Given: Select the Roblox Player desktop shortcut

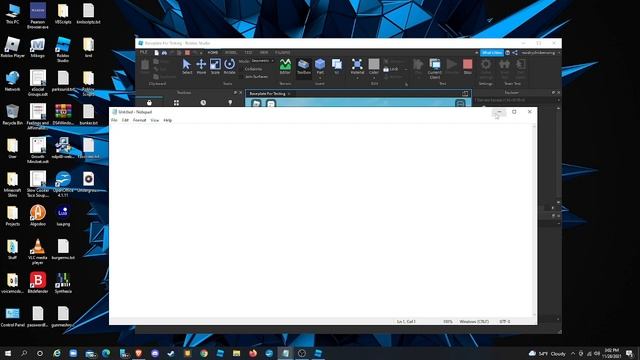Looking at the screenshot, I should pos(12,47).
